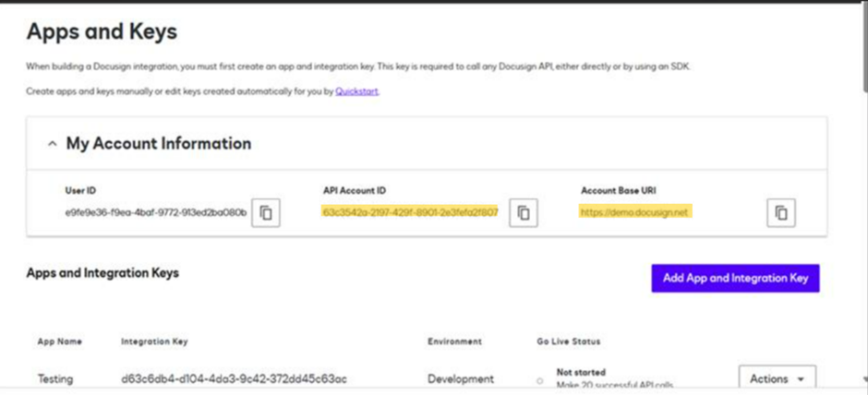The width and height of the screenshot is (868, 395).
Task: Click the Integration Key column header
Action: (154, 341)
